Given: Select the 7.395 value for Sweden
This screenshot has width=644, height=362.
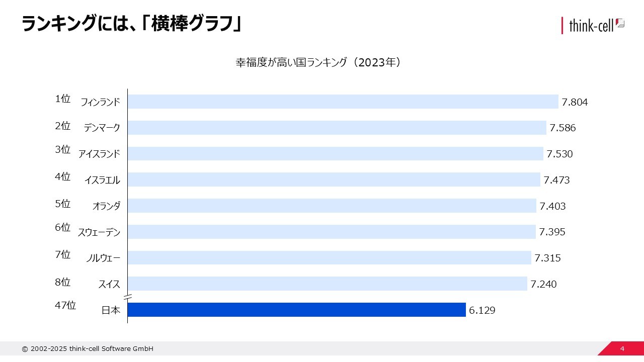Looking at the screenshot, I should coord(552,232).
